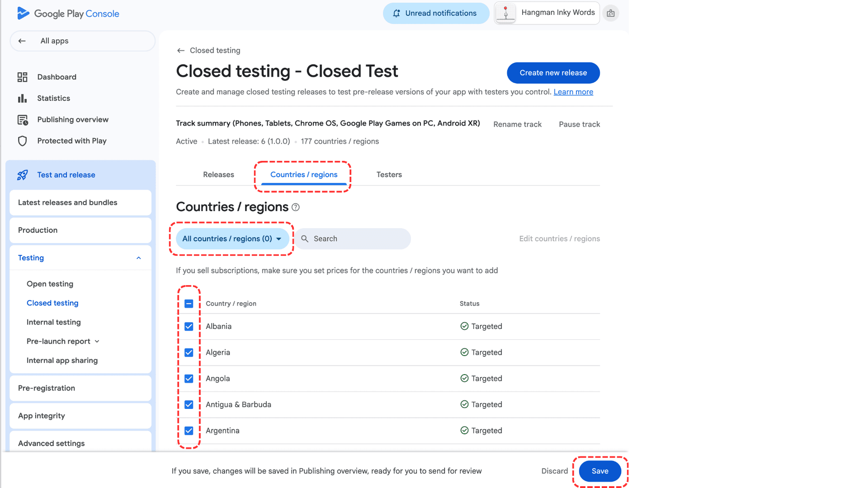Click the Google Play Console logo

(x=68, y=14)
